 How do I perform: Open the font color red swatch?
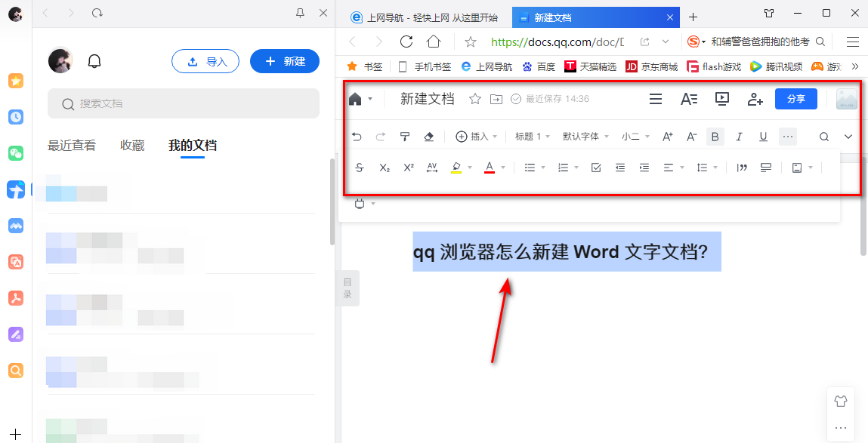coord(490,167)
